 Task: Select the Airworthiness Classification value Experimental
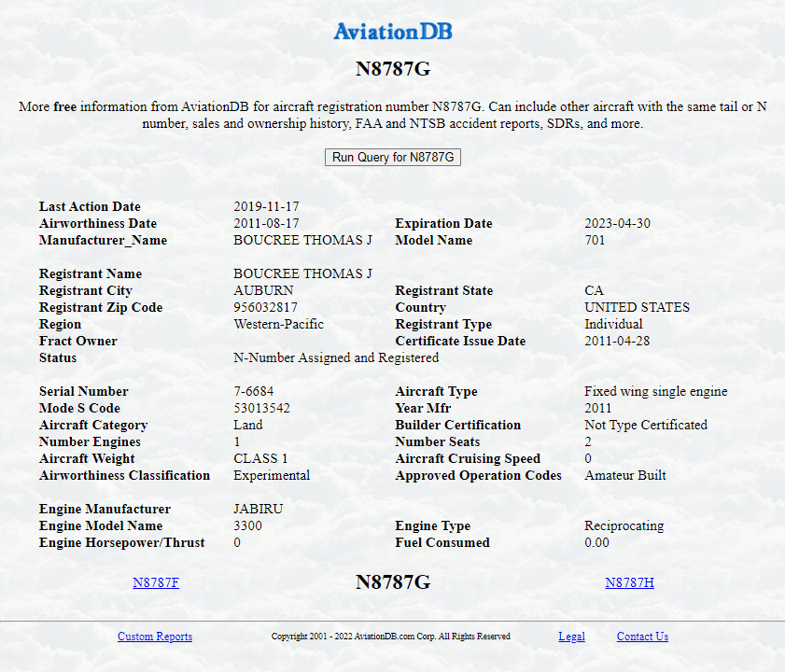(x=272, y=475)
